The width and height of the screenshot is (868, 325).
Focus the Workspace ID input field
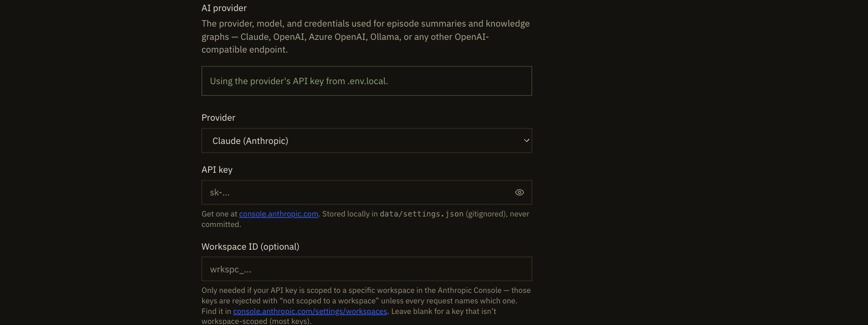click(366, 269)
